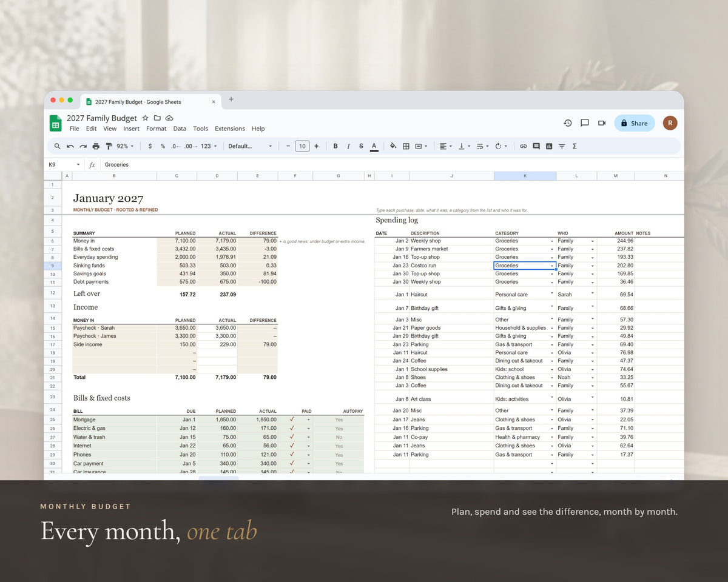
Task: Redo the last action
Action: pyautogui.click(x=83, y=146)
